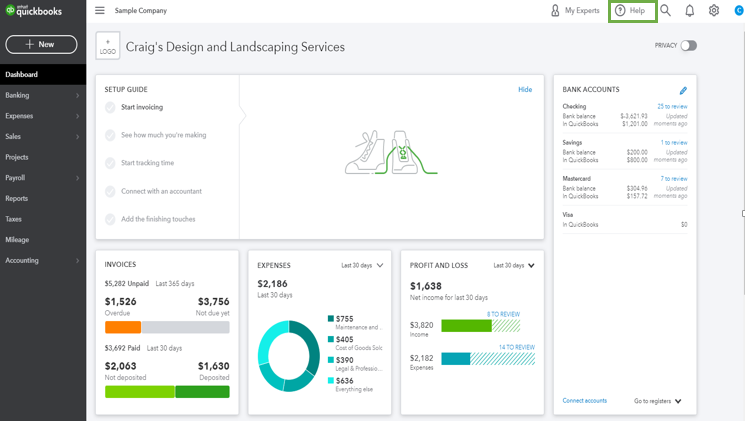The width and height of the screenshot is (745, 421).
Task: Open Mileage in the sidebar
Action: pos(43,240)
